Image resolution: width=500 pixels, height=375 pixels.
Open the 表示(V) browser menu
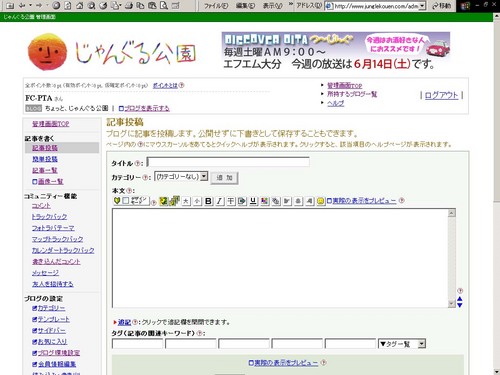[273, 6]
